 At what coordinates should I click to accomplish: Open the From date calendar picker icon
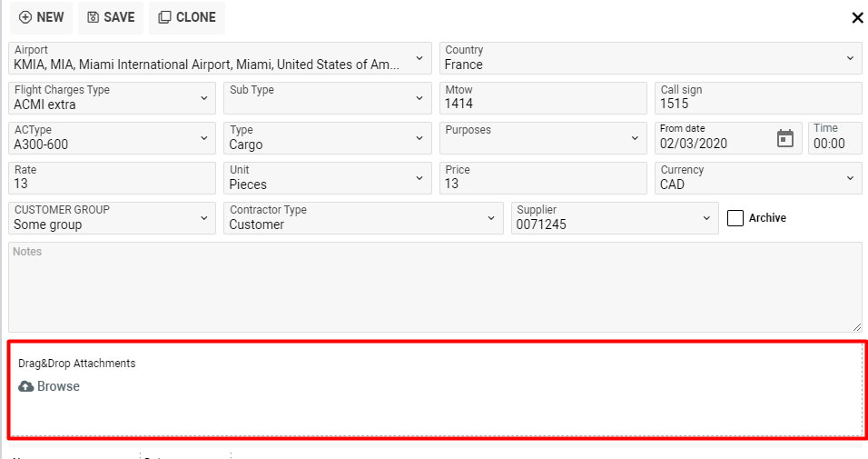click(785, 138)
